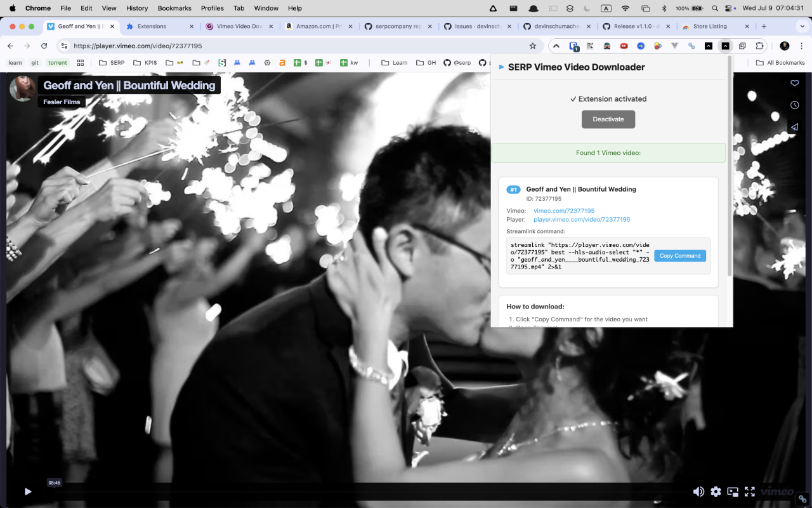
Task: Click the Vimeo logo in the player
Action: [x=777, y=491]
